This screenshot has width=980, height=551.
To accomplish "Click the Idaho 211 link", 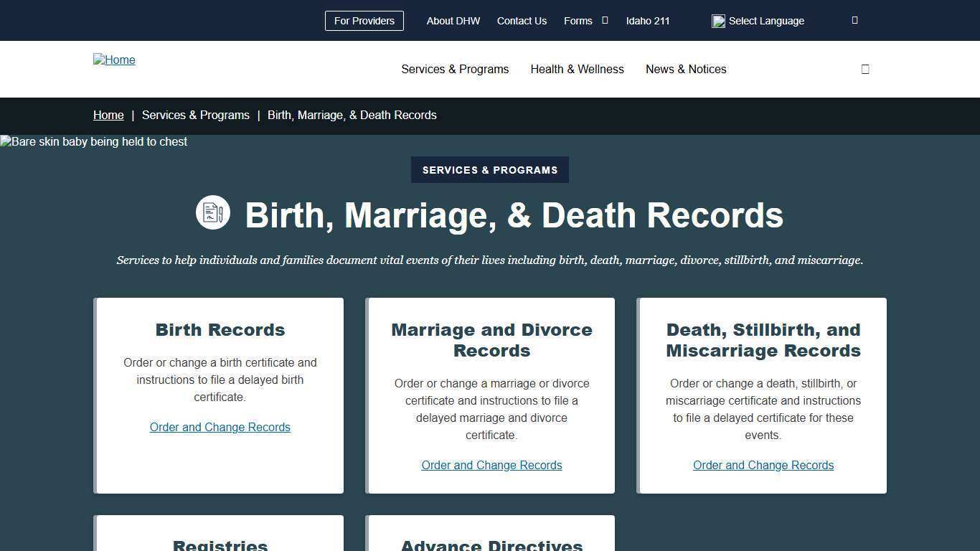I will pyautogui.click(x=647, y=21).
